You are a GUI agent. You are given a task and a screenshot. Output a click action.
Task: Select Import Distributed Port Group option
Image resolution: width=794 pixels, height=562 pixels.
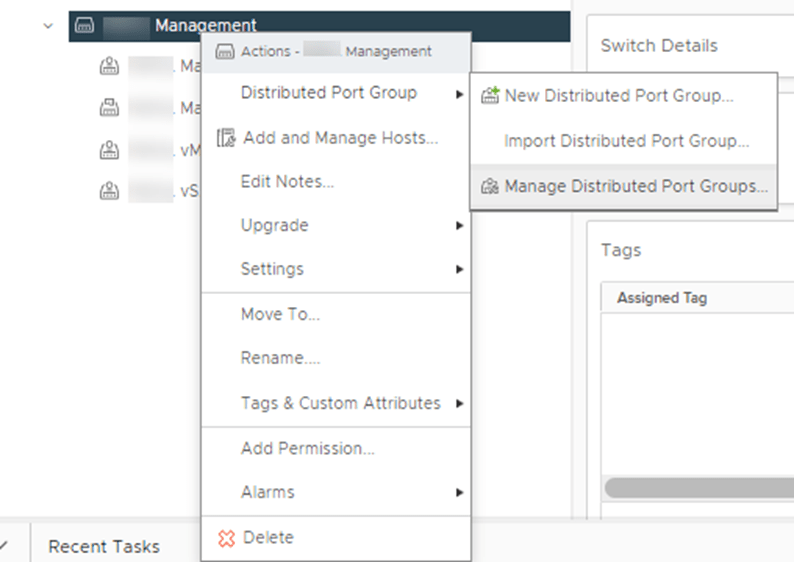626,141
